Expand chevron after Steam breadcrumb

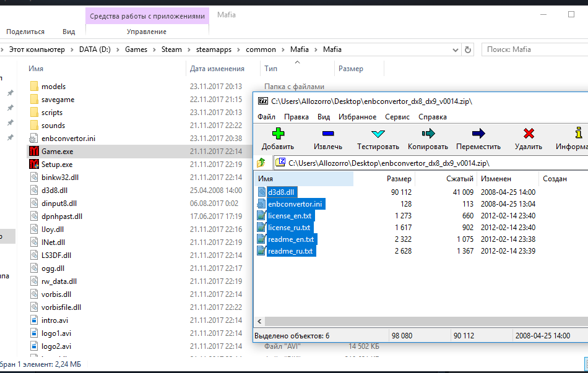click(x=189, y=49)
